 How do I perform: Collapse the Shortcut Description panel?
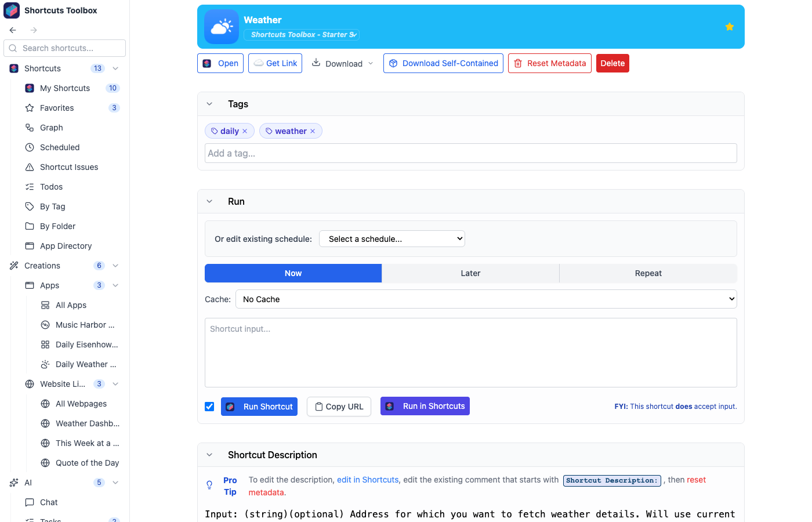(209, 455)
